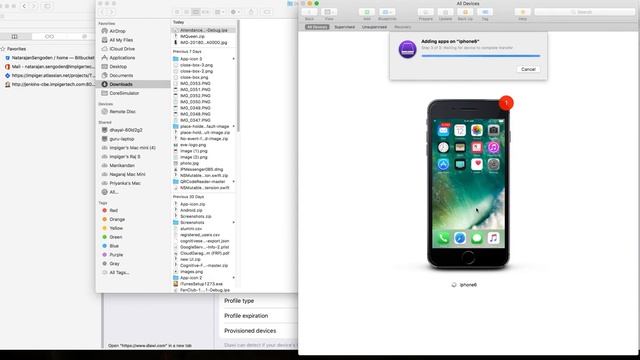Click the red notification badge on the iPhone

[x=506, y=102]
